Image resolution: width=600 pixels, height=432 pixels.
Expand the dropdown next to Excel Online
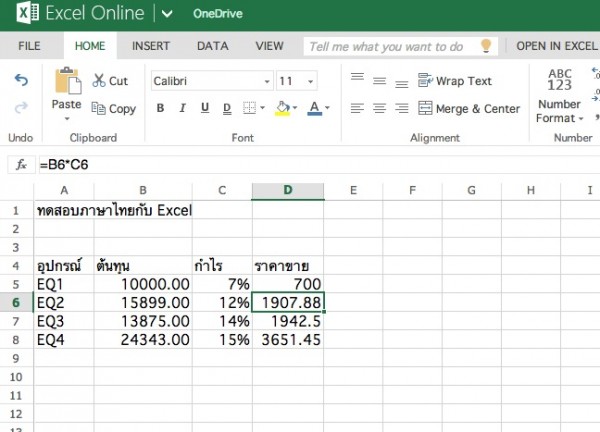click(x=165, y=14)
